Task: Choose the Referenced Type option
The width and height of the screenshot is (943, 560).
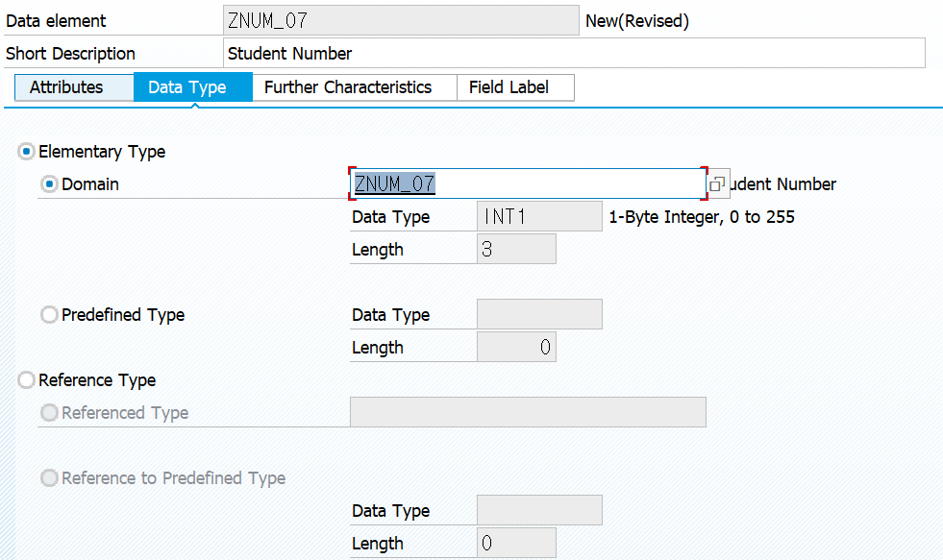Action: coord(49,412)
